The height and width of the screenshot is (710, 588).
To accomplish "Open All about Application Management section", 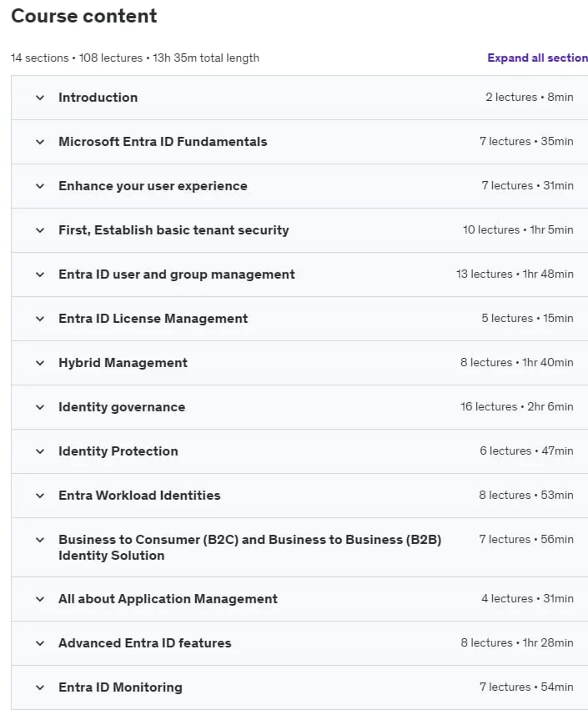I will 299,599.
